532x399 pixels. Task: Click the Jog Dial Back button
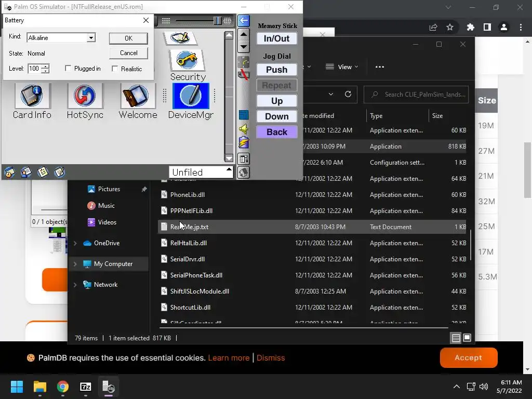pyautogui.click(x=276, y=132)
